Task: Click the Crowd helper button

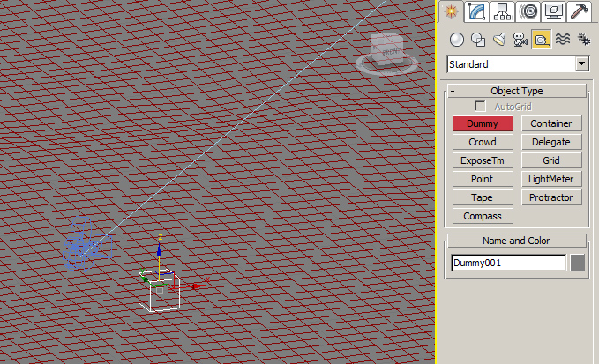Action: 483,142
